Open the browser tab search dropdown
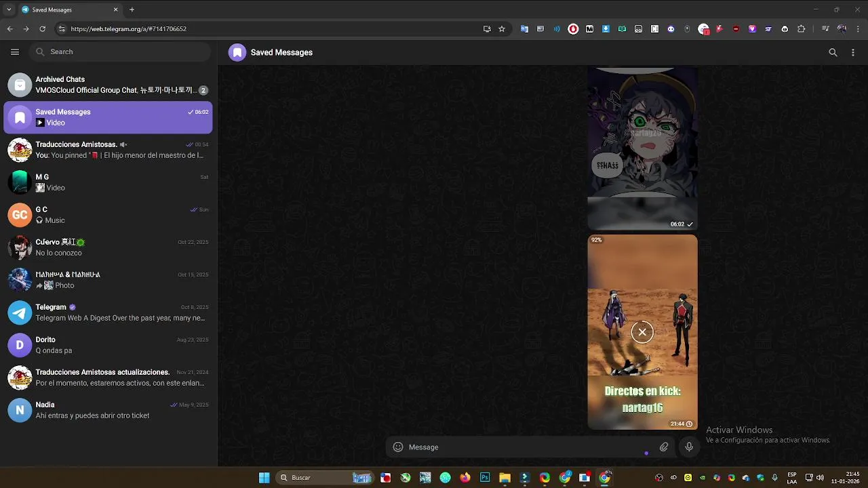Viewport: 868px width, 488px height. tap(9, 9)
